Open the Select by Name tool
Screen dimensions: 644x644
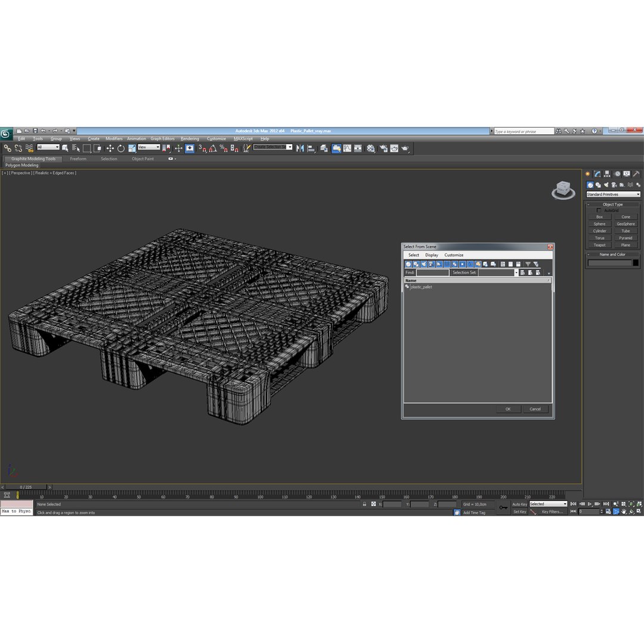click(x=76, y=148)
